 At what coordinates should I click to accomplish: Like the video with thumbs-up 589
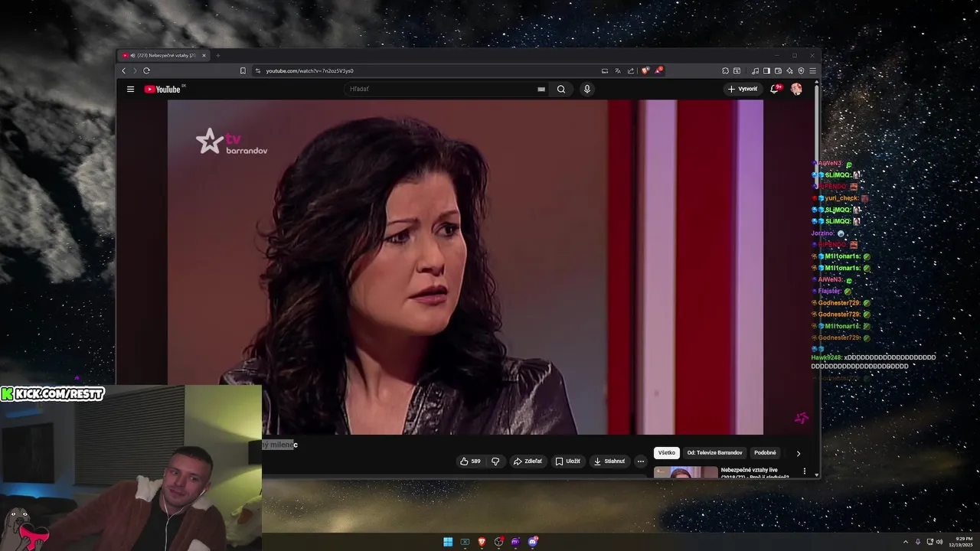click(x=469, y=461)
